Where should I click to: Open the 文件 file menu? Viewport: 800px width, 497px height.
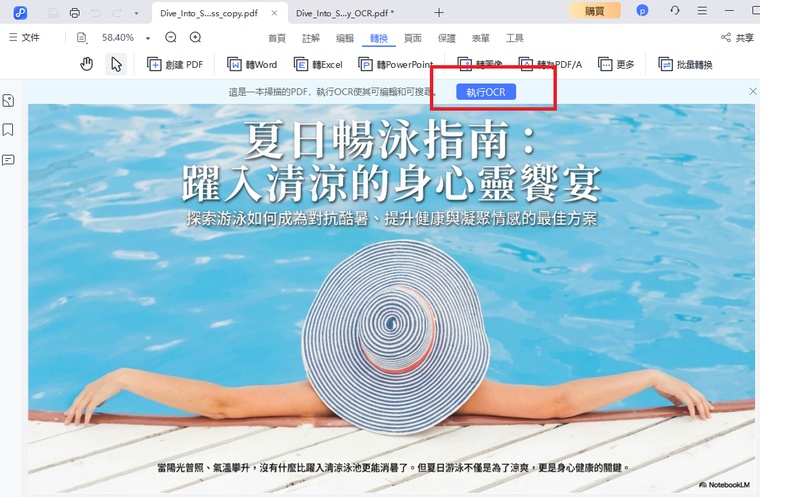pyautogui.click(x=24, y=37)
